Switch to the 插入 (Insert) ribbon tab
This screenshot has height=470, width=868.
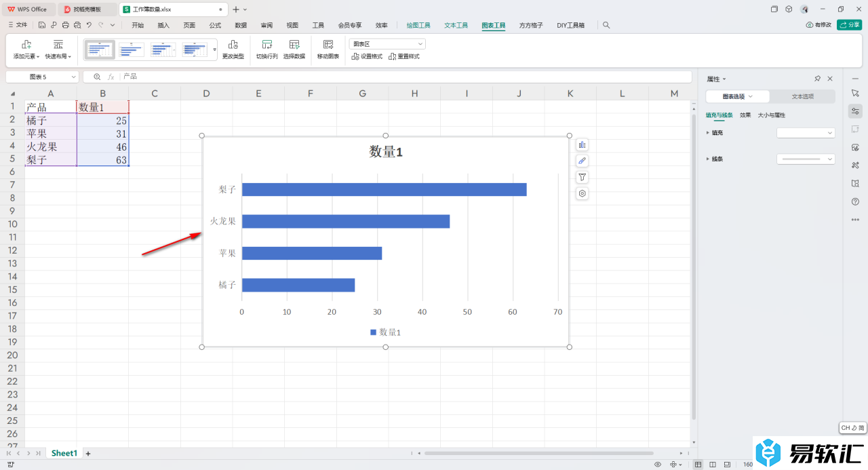(x=163, y=25)
